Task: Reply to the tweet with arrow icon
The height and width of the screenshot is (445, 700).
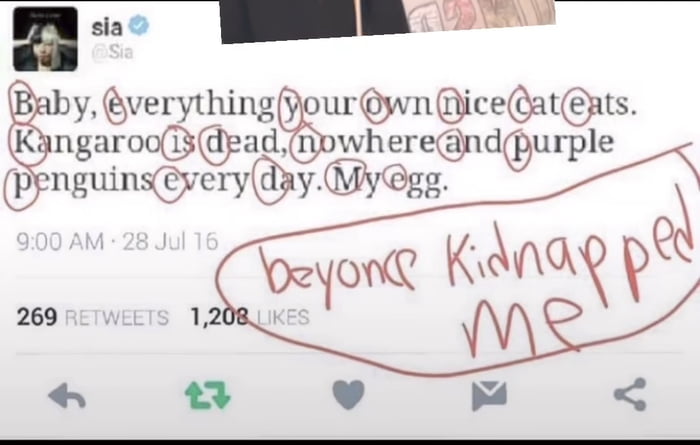Action: [67, 396]
